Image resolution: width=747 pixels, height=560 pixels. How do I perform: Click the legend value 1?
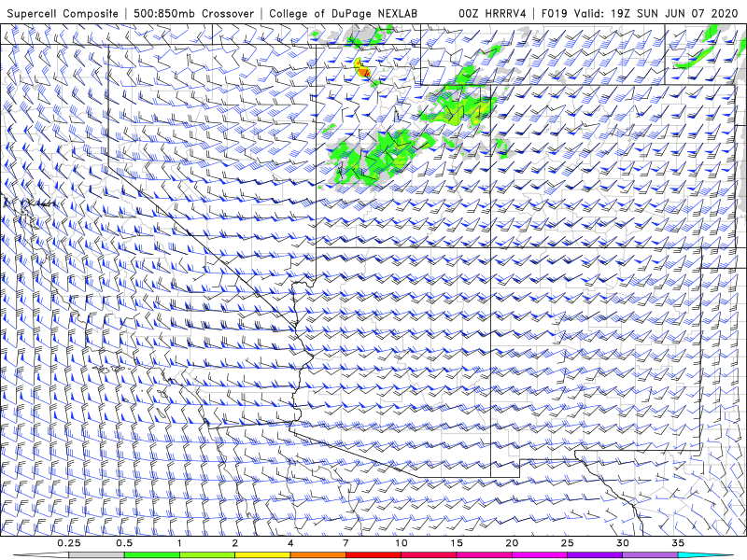[x=179, y=543]
